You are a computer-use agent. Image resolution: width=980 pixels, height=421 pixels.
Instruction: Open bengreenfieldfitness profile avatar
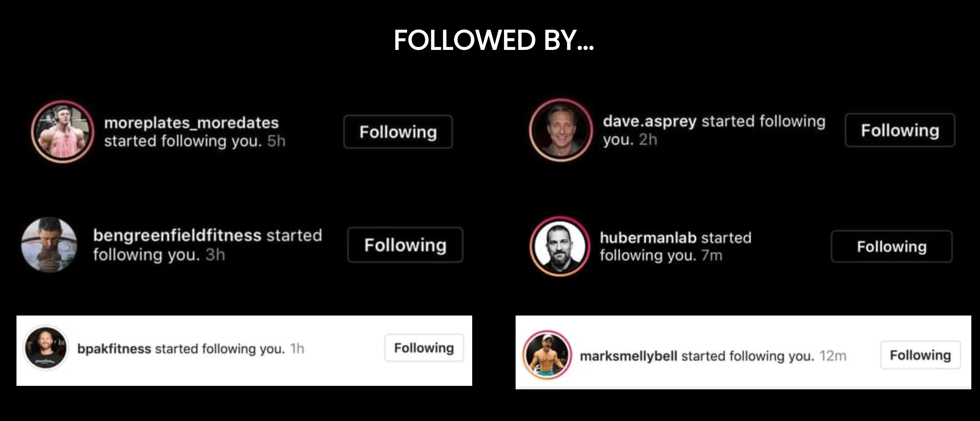pyautogui.click(x=49, y=245)
